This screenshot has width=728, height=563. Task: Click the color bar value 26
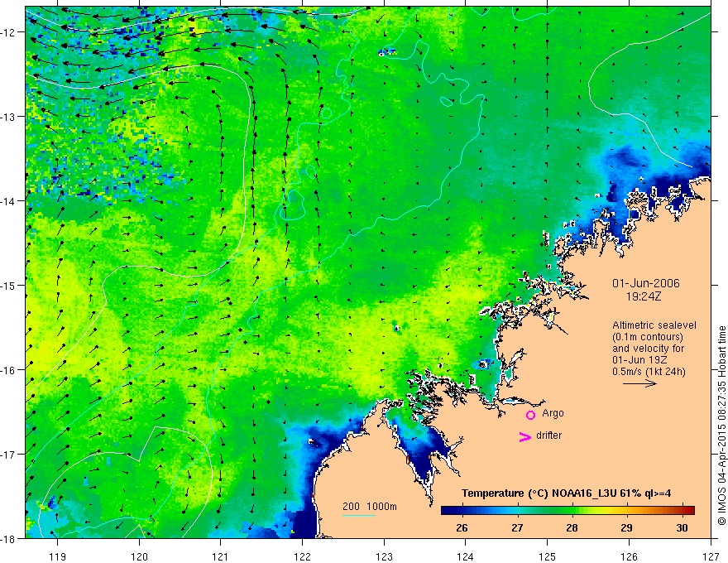coord(462,527)
